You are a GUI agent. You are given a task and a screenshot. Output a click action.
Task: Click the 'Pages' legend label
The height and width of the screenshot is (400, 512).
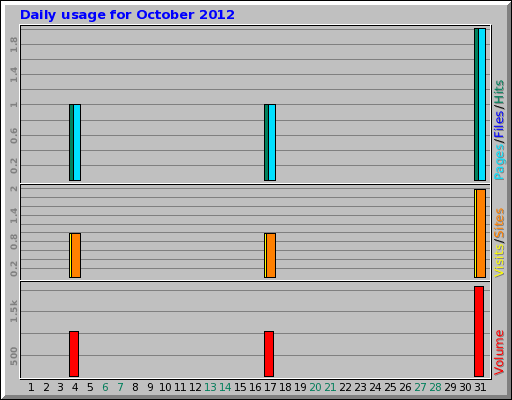499,163
